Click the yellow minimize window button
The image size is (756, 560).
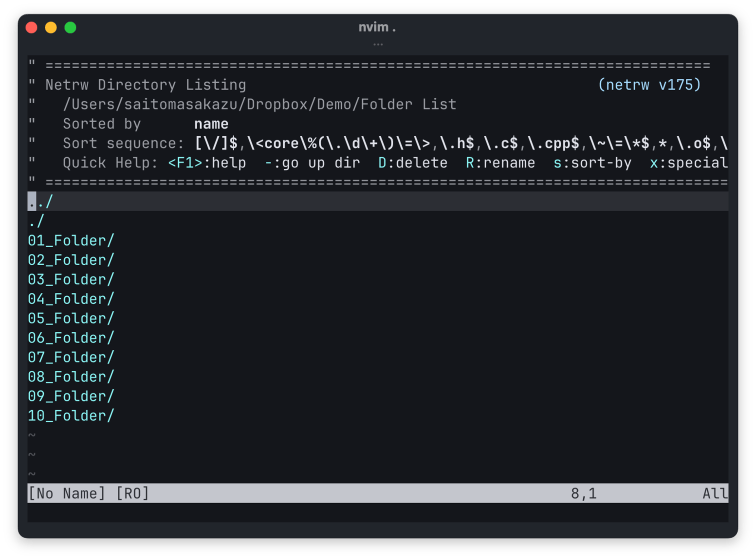tap(51, 28)
